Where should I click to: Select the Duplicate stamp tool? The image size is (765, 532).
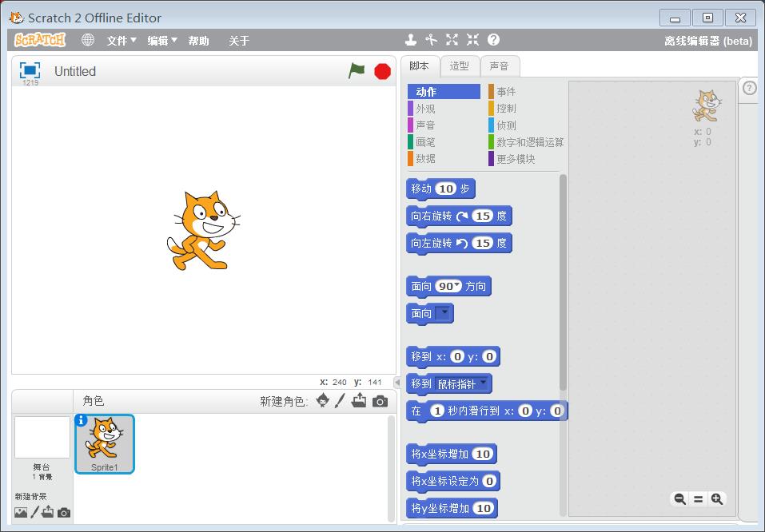coord(411,40)
